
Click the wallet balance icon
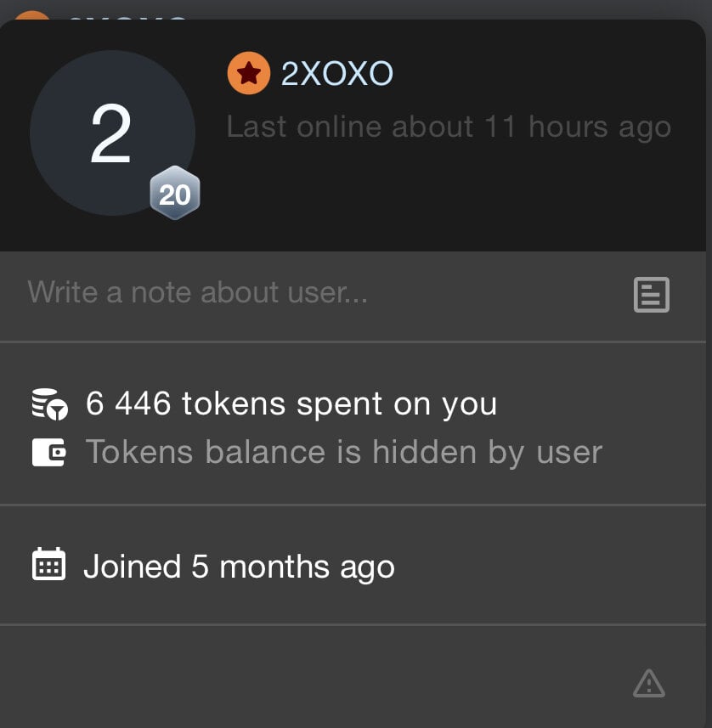pos(49,452)
